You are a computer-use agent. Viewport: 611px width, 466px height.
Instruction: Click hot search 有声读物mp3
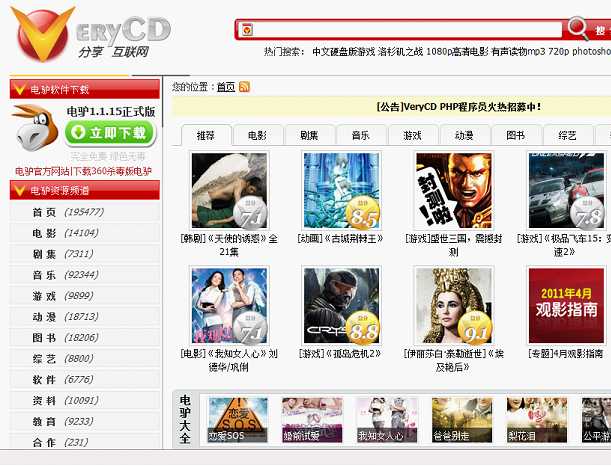[518, 51]
